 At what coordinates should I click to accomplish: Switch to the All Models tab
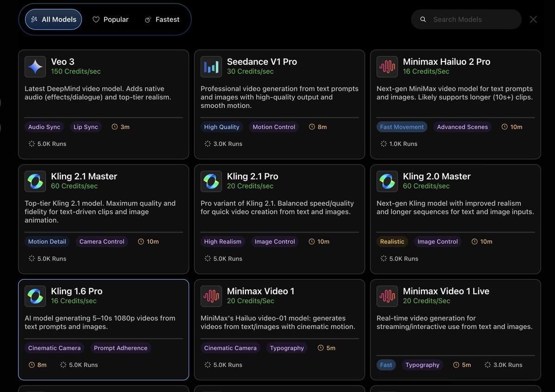53,19
